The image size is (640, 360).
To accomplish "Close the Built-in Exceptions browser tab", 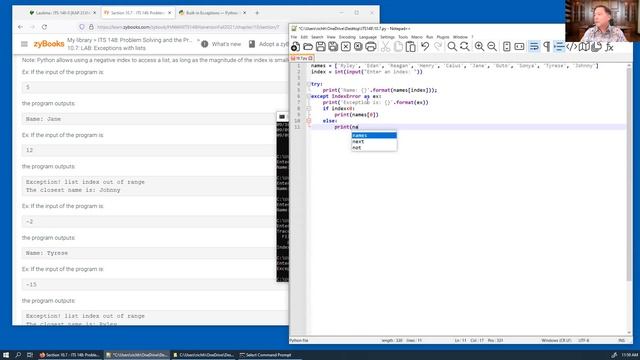I will click(x=244, y=13).
